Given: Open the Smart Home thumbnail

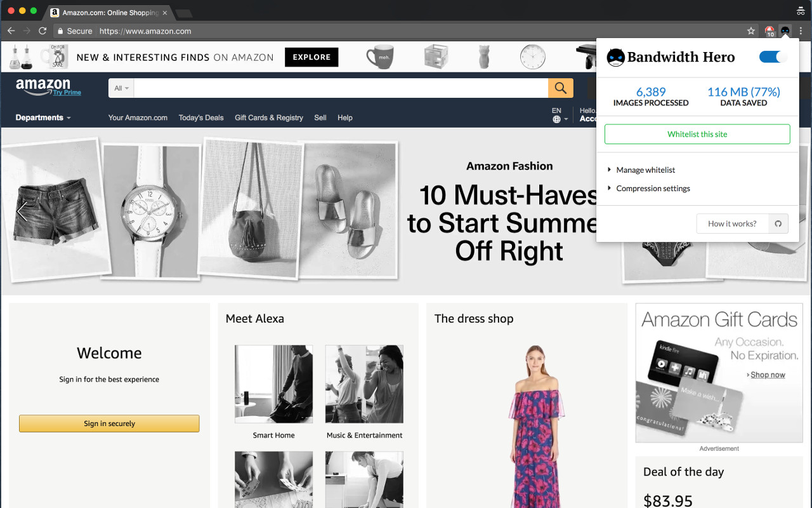Looking at the screenshot, I should (273, 384).
